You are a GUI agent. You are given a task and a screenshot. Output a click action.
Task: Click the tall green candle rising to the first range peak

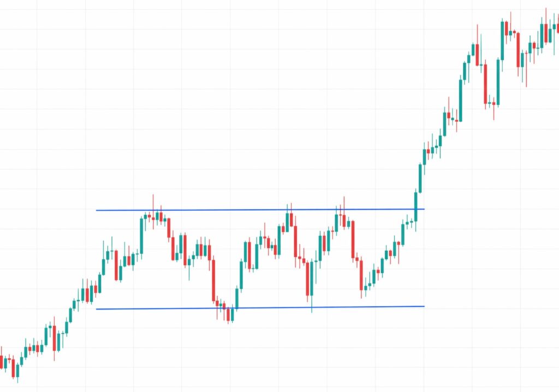142,235
